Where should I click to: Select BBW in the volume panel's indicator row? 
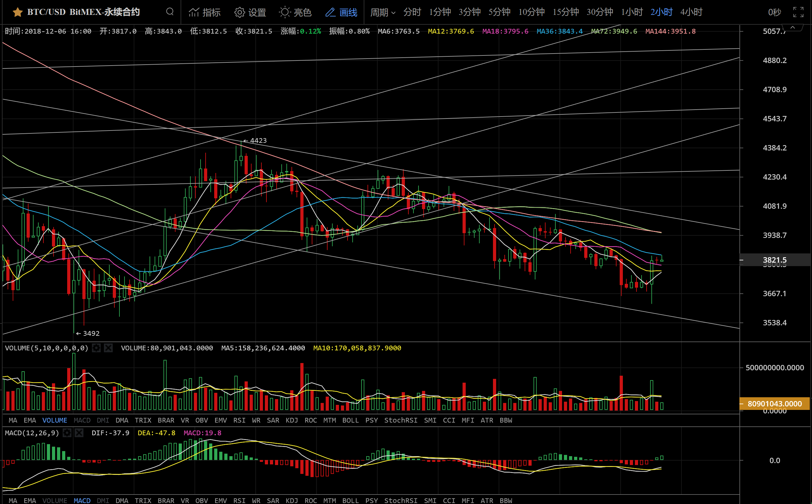pyautogui.click(x=506, y=420)
